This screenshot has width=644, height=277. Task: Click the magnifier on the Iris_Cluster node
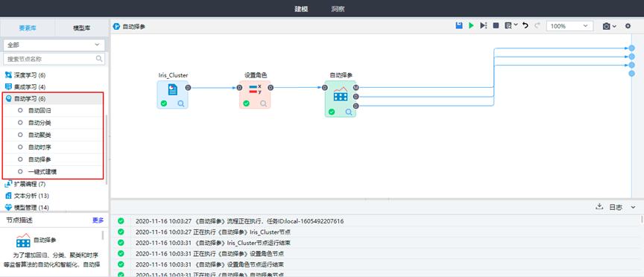pos(181,104)
